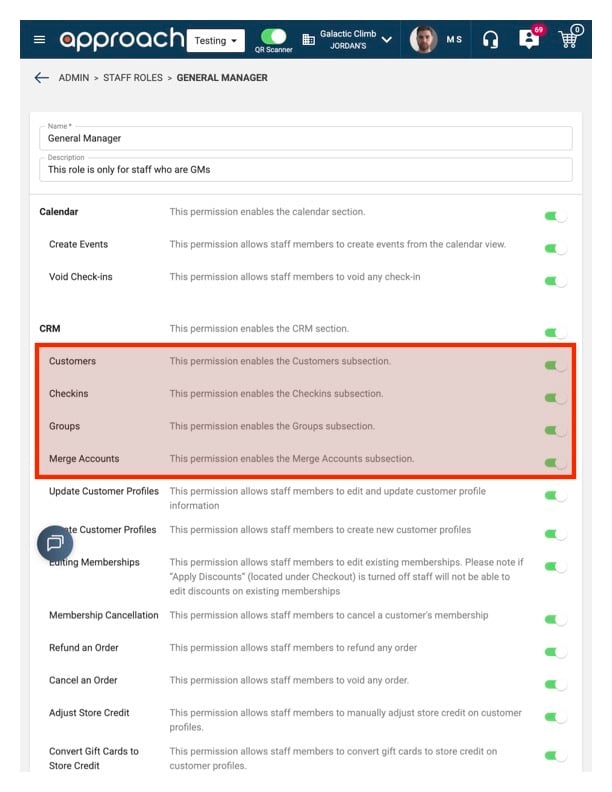Toggle the Refund an Order permission
The image size is (612, 792).
point(555,652)
